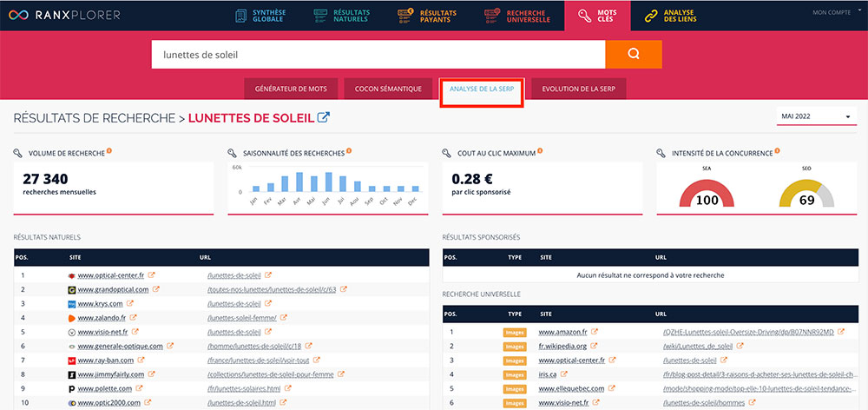Click external icon beside /wiki/Lunettes_de_soleil URL
Image resolution: width=868 pixels, height=410 pixels.
tap(740, 346)
